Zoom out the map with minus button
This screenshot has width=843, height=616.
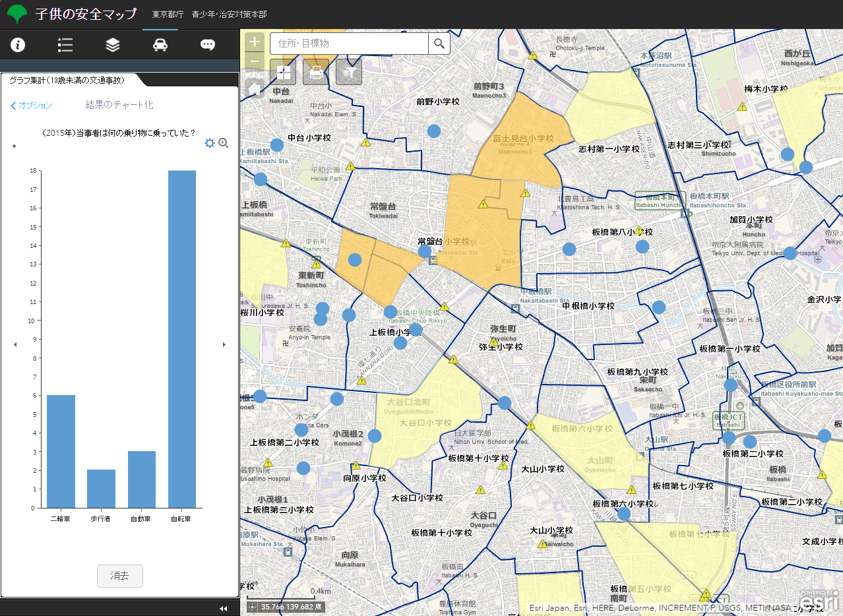click(x=255, y=61)
